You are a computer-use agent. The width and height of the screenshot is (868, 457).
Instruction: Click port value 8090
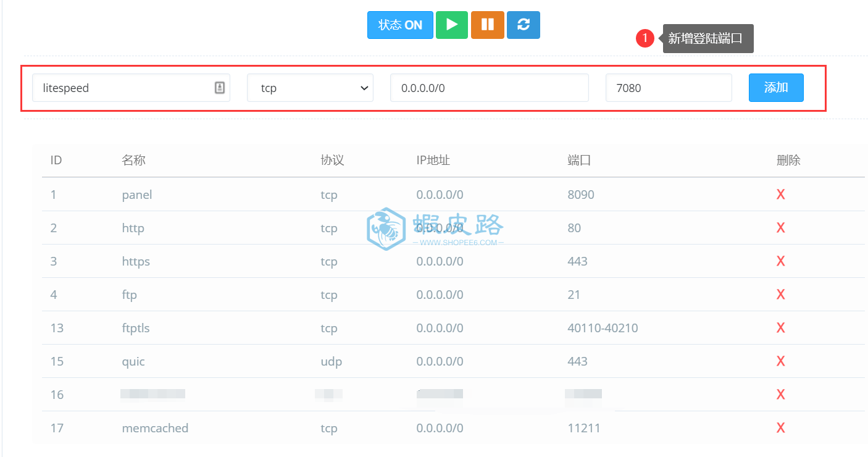(x=581, y=195)
